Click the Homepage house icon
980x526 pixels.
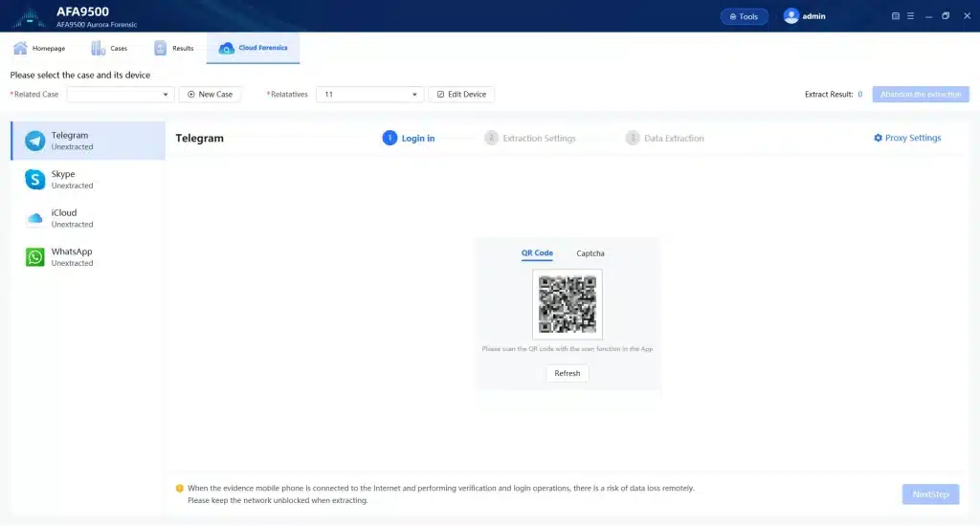(x=21, y=48)
